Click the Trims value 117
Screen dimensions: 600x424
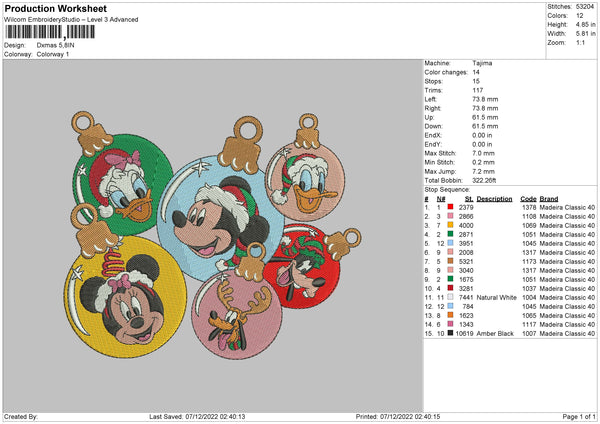478,90
